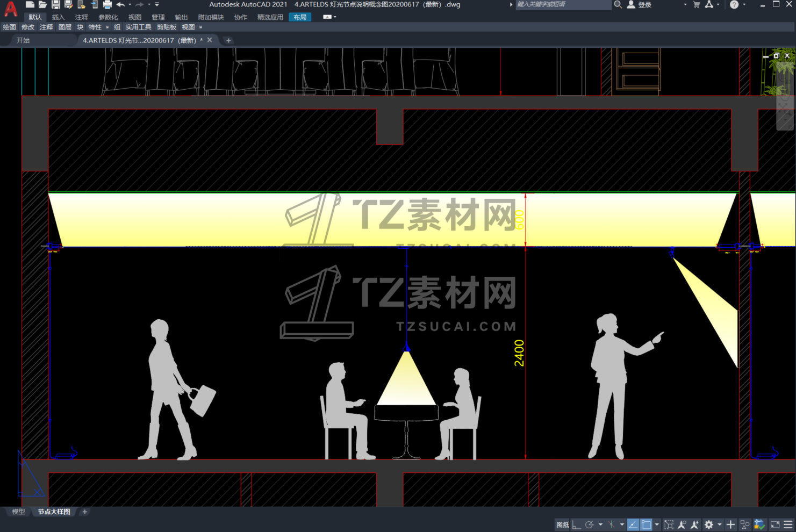
Task: Add a new layout tab
Action: (x=84, y=512)
